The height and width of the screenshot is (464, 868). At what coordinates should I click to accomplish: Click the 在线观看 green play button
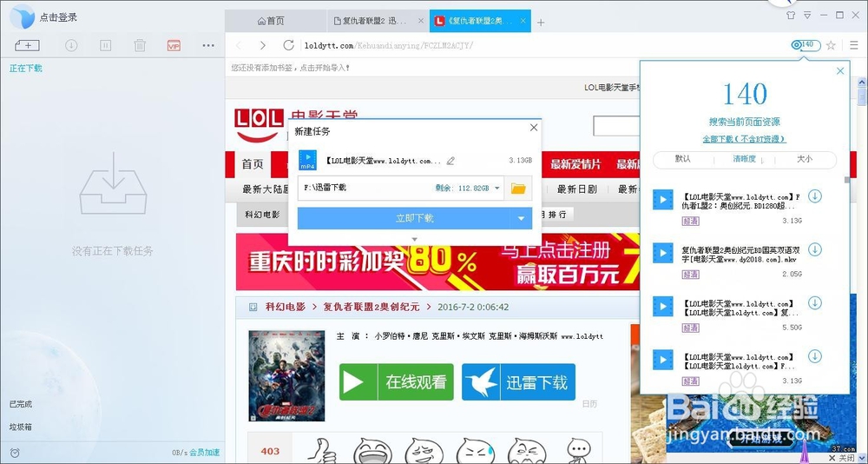(x=397, y=382)
